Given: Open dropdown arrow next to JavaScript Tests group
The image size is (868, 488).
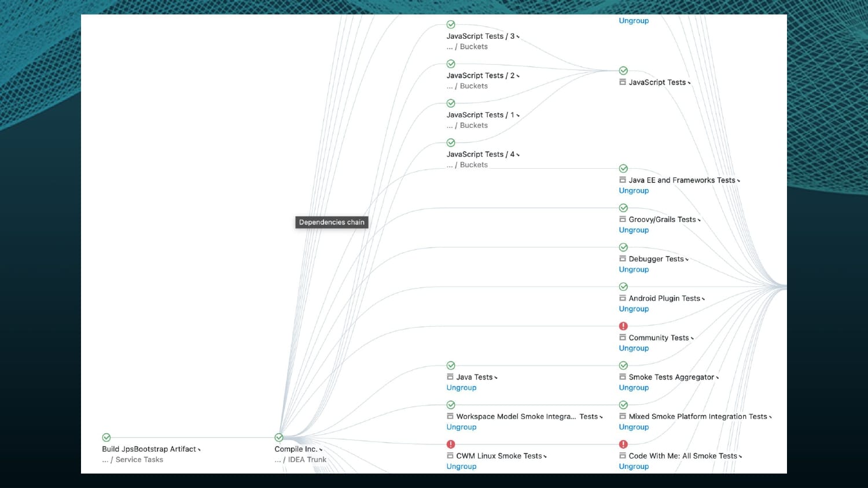Looking at the screenshot, I should pyautogui.click(x=689, y=83).
